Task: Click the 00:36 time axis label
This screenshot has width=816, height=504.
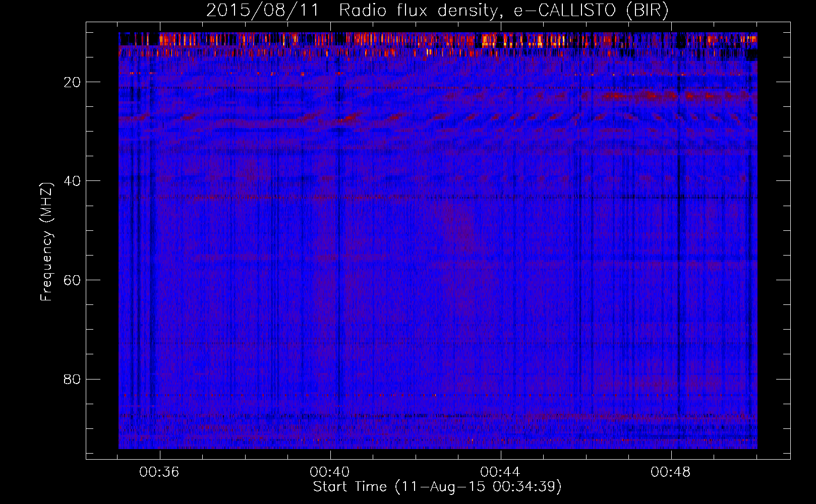Action: pyautogui.click(x=159, y=472)
